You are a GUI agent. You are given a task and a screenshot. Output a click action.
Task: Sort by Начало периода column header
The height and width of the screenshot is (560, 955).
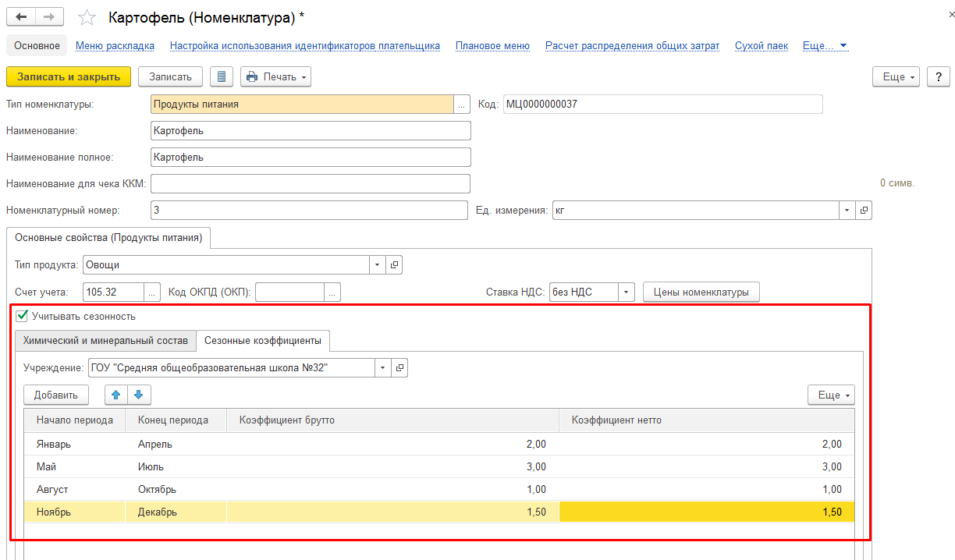click(x=75, y=420)
